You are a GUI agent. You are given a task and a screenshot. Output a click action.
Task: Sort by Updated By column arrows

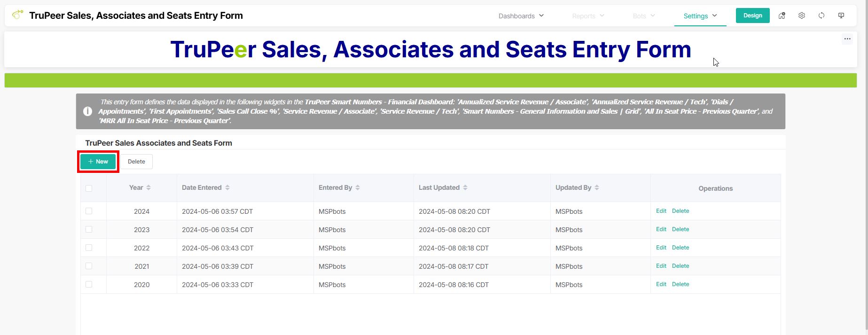coord(597,187)
